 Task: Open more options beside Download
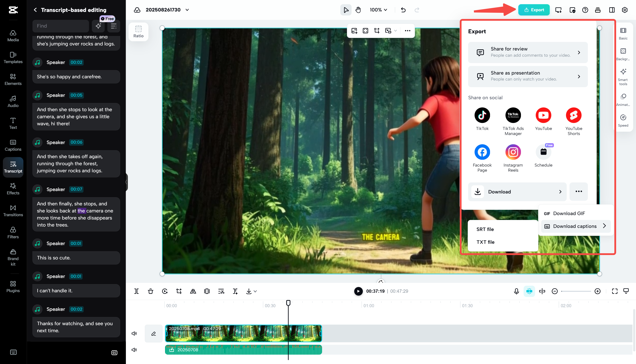[x=578, y=192]
